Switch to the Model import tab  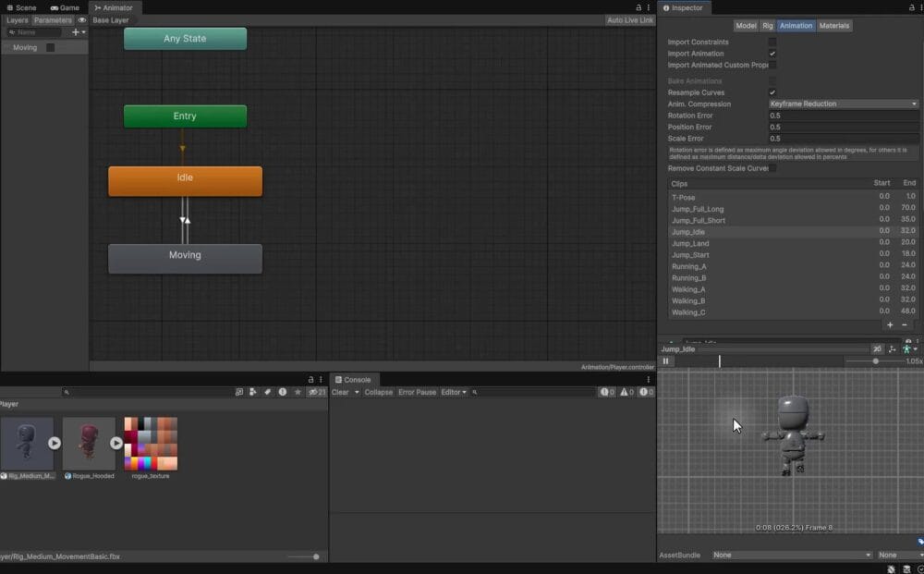click(746, 26)
